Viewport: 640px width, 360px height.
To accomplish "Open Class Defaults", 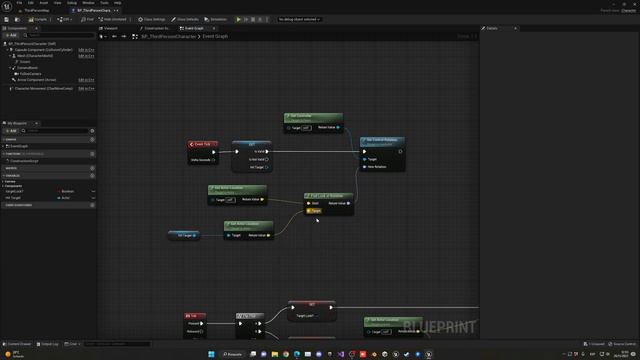I will [185, 19].
